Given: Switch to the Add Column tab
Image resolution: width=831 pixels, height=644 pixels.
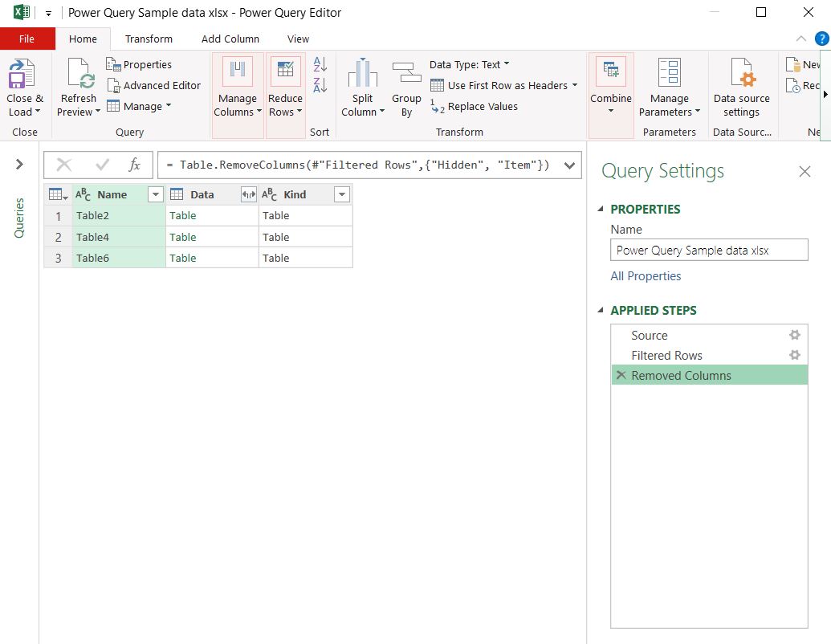Looking at the screenshot, I should coord(230,39).
